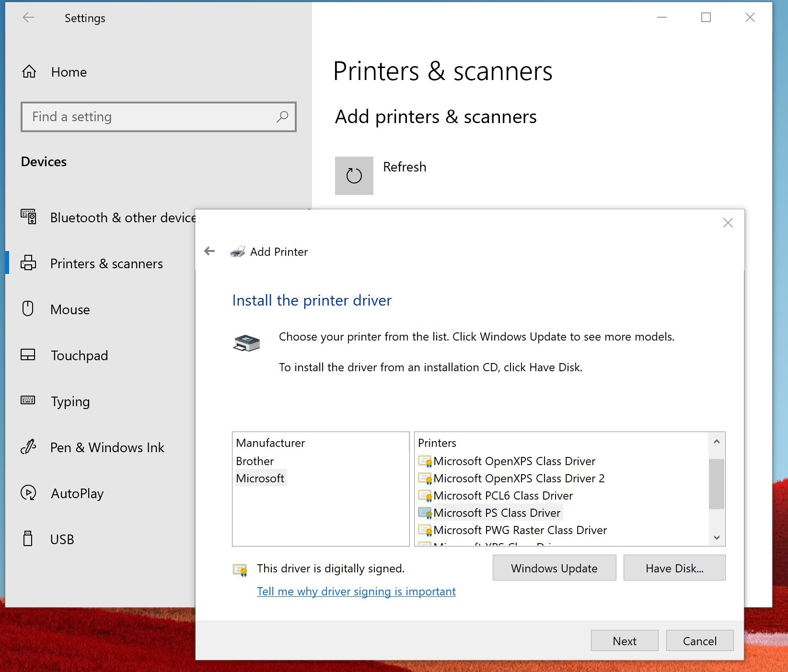Open the USB settings page
Image resolution: width=788 pixels, height=672 pixels.
click(62, 539)
